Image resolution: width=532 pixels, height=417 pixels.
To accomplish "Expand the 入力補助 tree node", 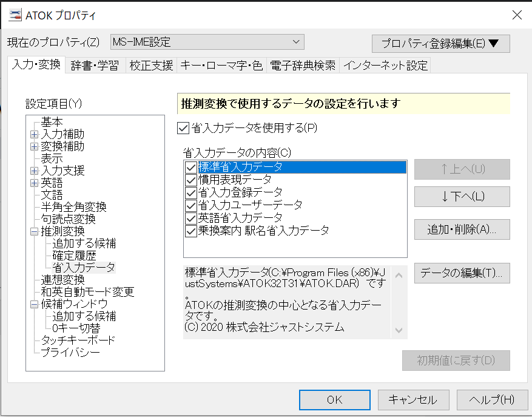I will tap(34, 135).
